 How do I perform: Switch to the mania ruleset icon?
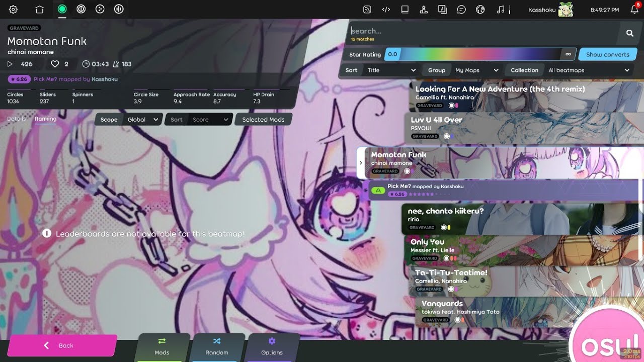point(119,9)
